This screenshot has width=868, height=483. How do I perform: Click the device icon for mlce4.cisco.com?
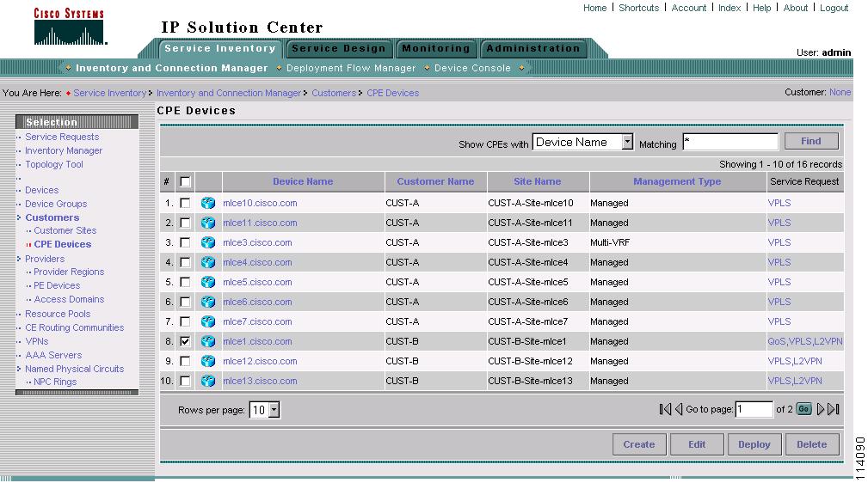pyautogui.click(x=208, y=262)
